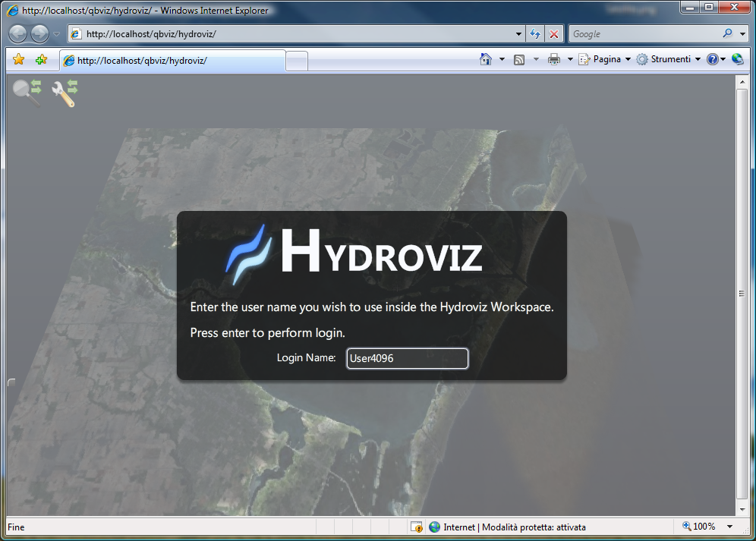Viewport: 756px width, 541px height.
Task: Click the 'Fine' status bar text
Action: tap(16, 527)
